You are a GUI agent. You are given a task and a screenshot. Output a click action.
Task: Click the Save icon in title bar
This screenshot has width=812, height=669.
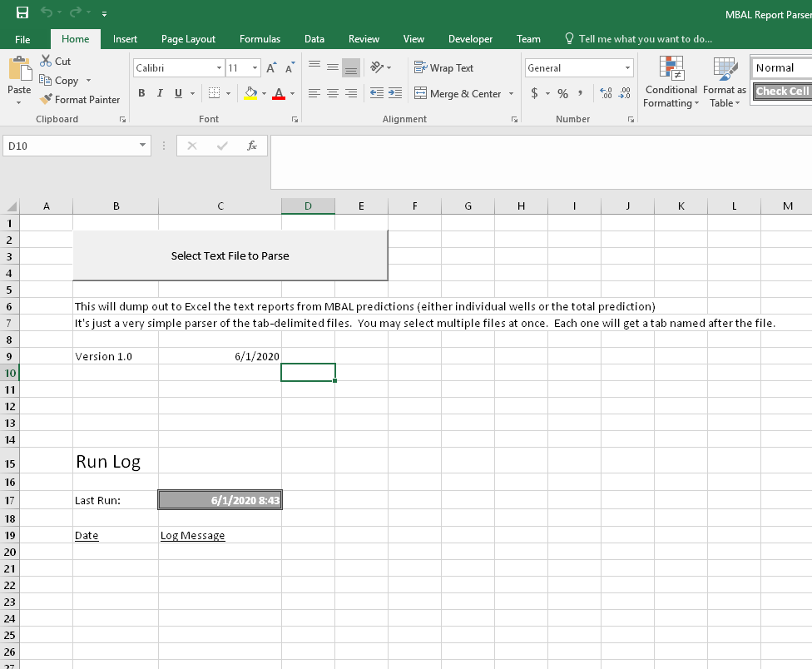pos(22,12)
